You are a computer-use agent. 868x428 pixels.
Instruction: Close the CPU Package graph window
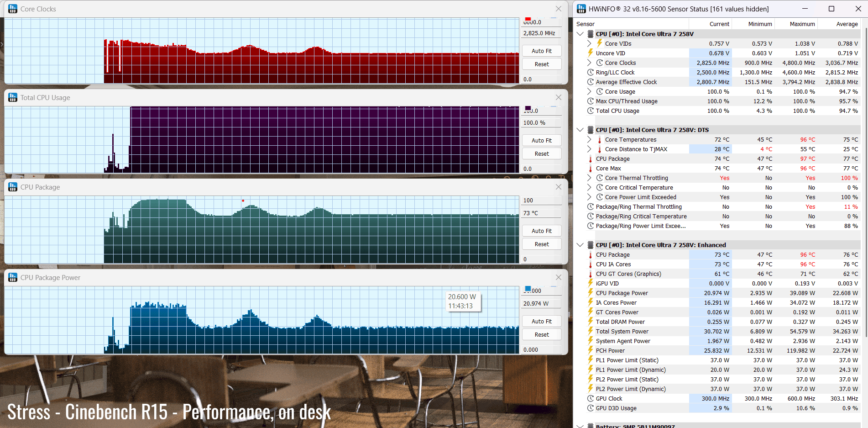click(x=559, y=187)
